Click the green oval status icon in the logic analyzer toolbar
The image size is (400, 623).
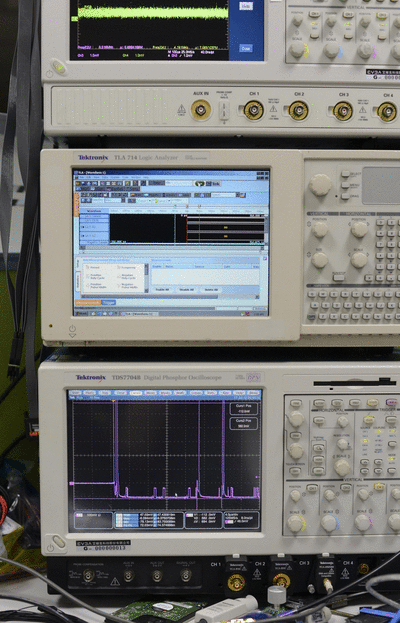(200, 184)
